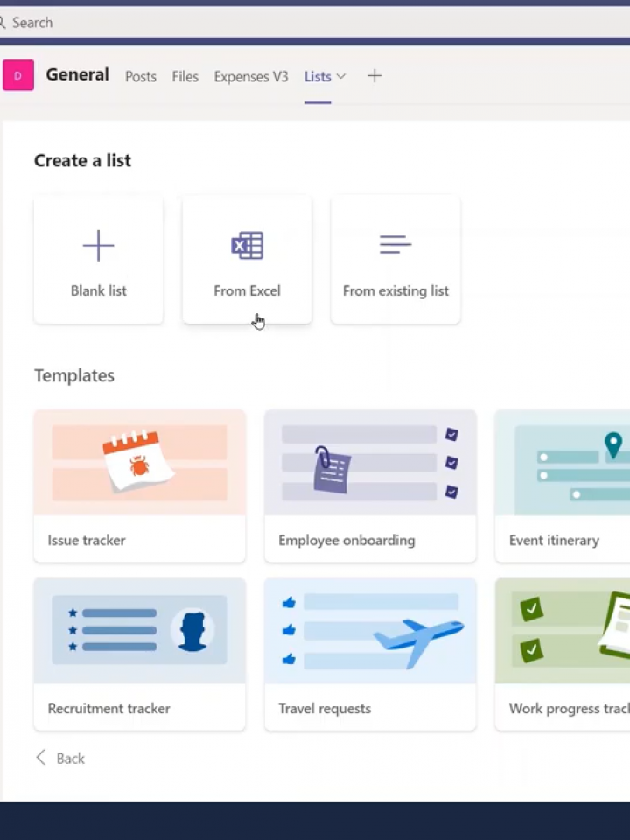Select the Employee onboarding template
Viewport: 630px width, 840px height.
[369, 486]
